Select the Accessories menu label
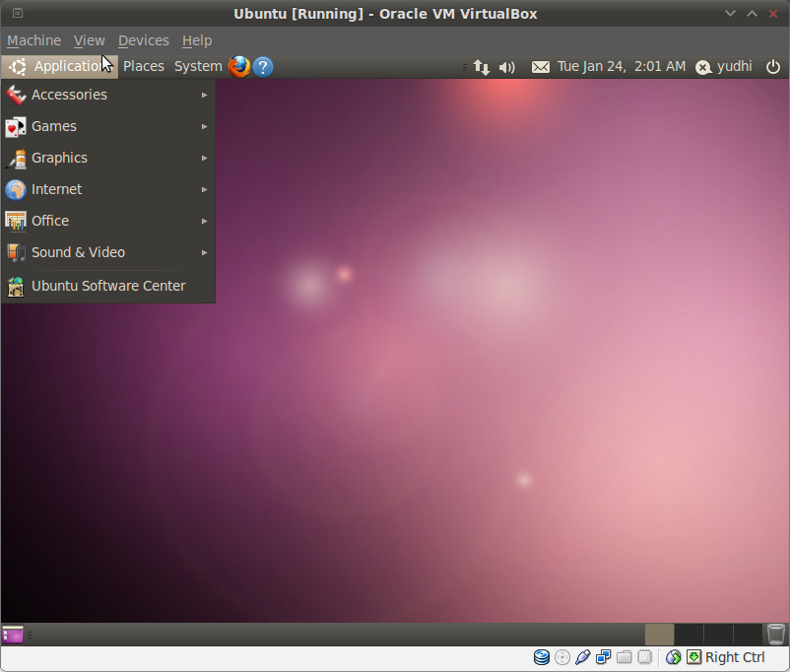The image size is (790, 672). (69, 95)
